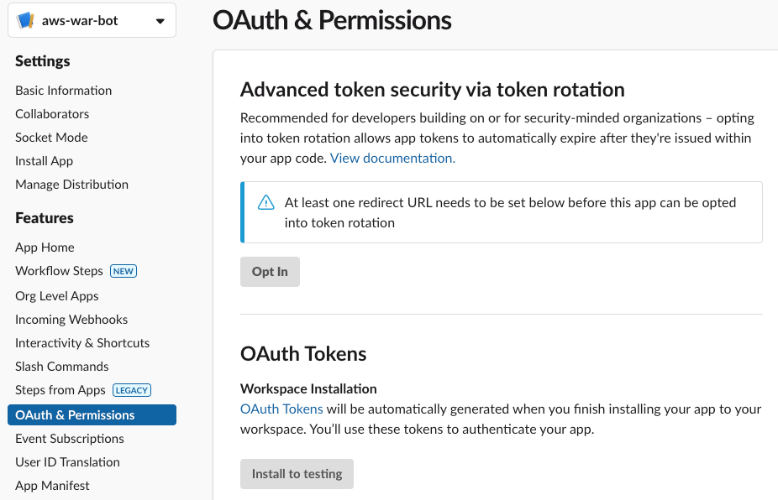This screenshot has width=778, height=500.
Task: Click the OAuth Tokens hyperlink
Action: click(x=281, y=409)
